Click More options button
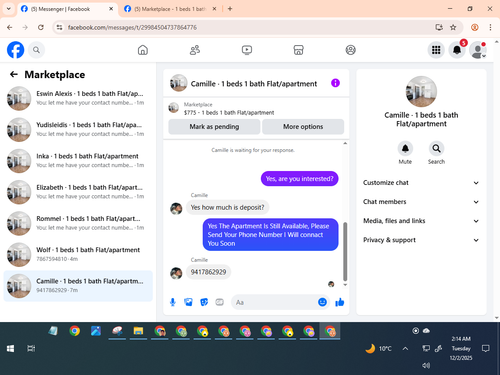Image resolution: width=500 pixels, height=375 pixels. 303,127
